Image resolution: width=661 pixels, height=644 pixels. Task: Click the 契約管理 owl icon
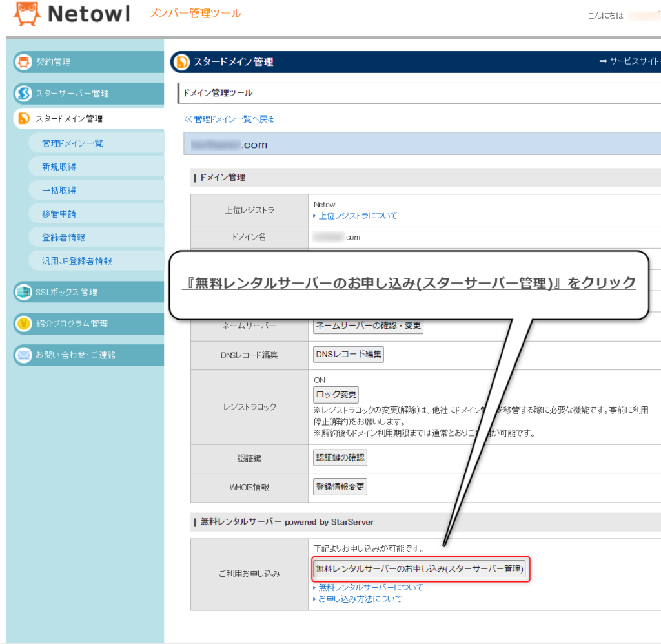point(24,62)
